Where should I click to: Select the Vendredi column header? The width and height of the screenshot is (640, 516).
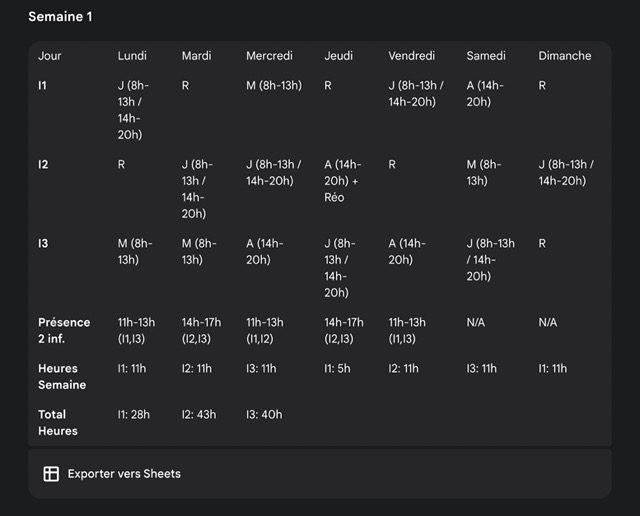click(412, 56)
